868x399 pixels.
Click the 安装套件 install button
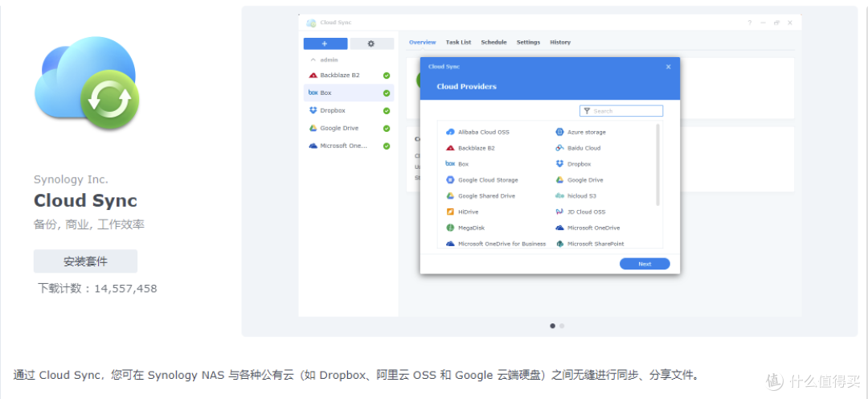(85, 261)
